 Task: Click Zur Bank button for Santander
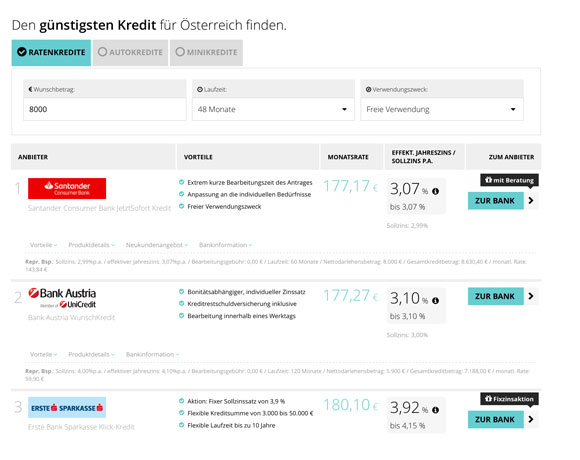(496, 201)
